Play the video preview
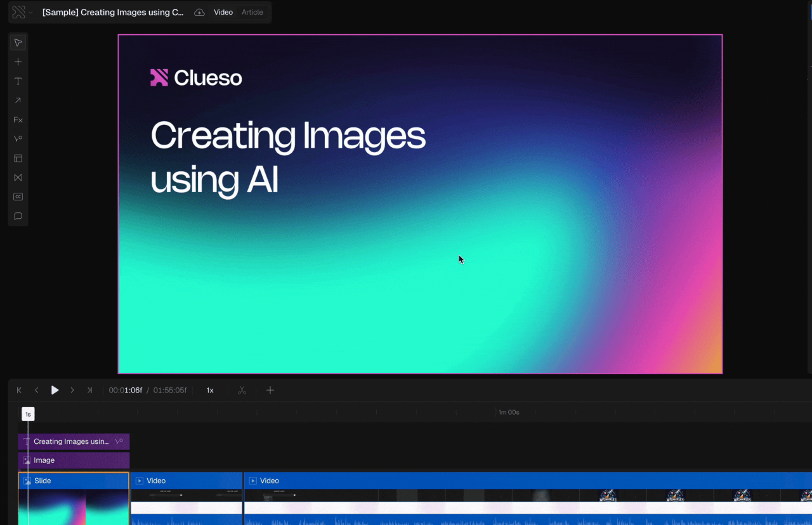This screenshot has height=525, width=812. click(x=55, y=391)
